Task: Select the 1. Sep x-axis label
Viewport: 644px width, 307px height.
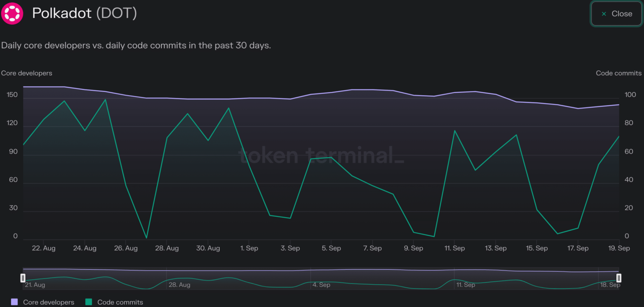Action: [249, 248]
